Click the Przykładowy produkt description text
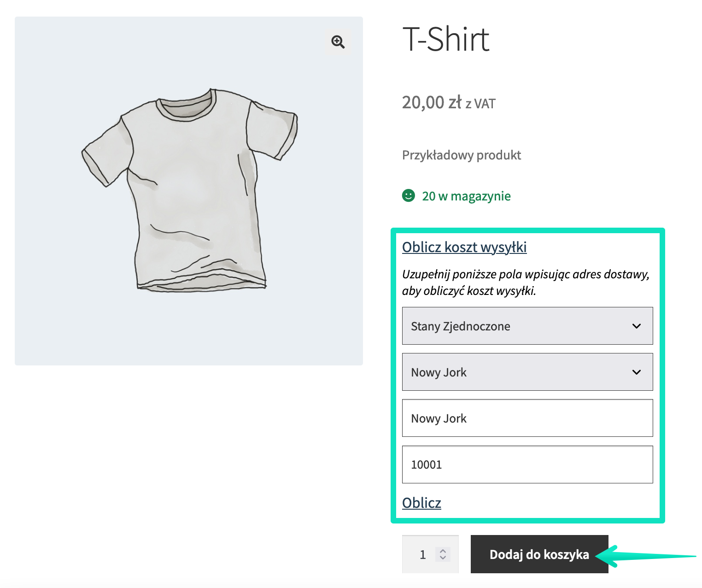 tap(462, 155)
